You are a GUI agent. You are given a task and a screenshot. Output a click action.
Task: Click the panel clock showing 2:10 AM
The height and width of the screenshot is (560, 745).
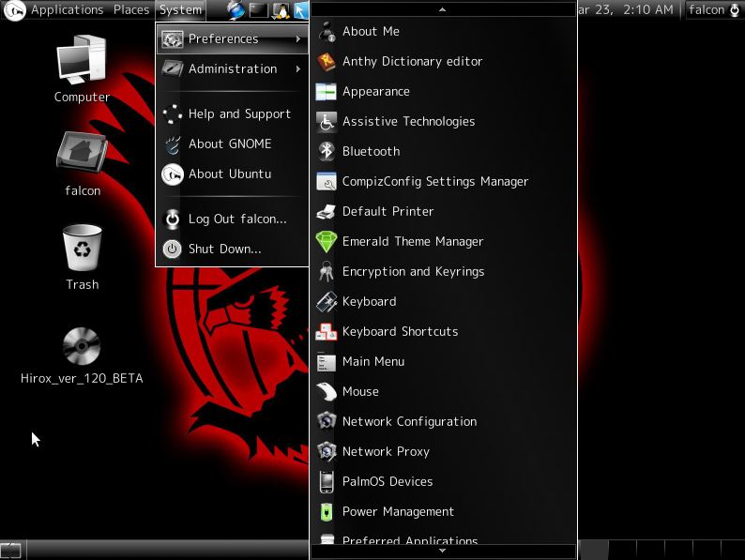(626, 10)
